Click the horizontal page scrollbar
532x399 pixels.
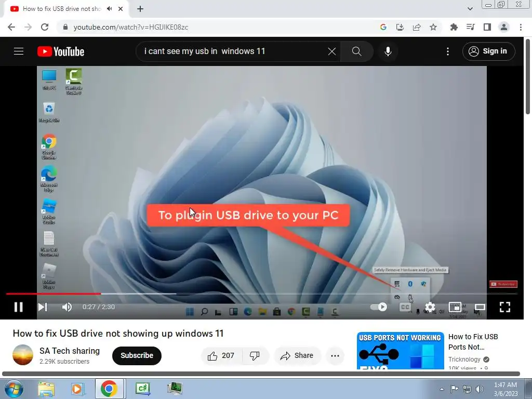(261, 374)
